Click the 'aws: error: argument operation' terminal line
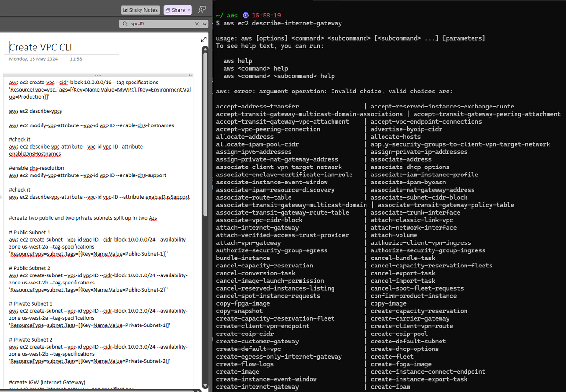566x392 pixels. (x=334, y=92)
